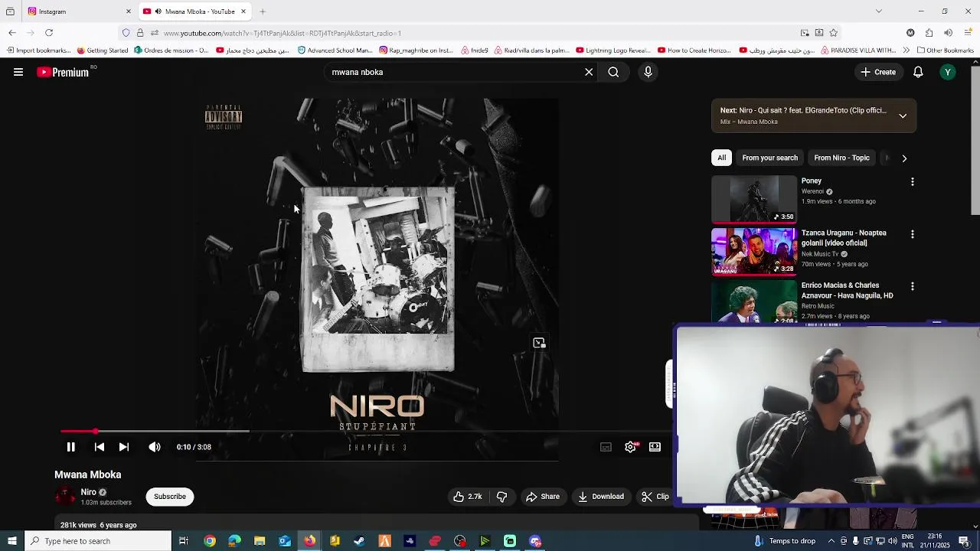Open the Niro channel name link

[88, 492]
